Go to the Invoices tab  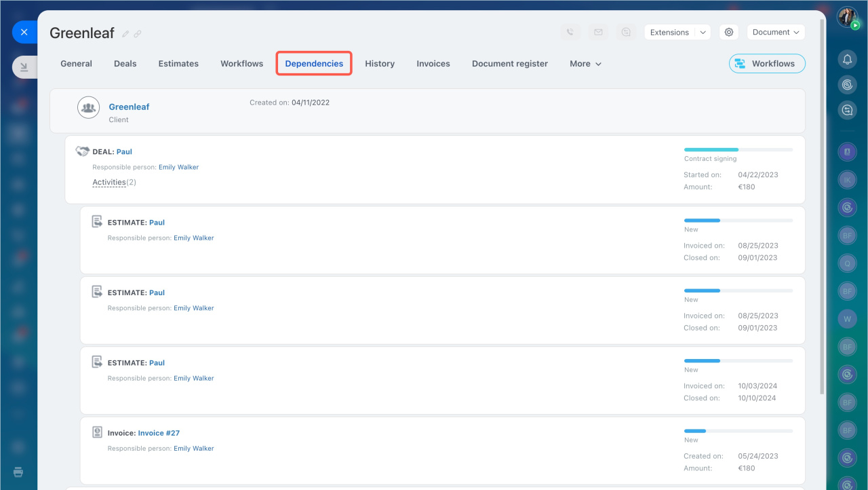tap(433, 64)
